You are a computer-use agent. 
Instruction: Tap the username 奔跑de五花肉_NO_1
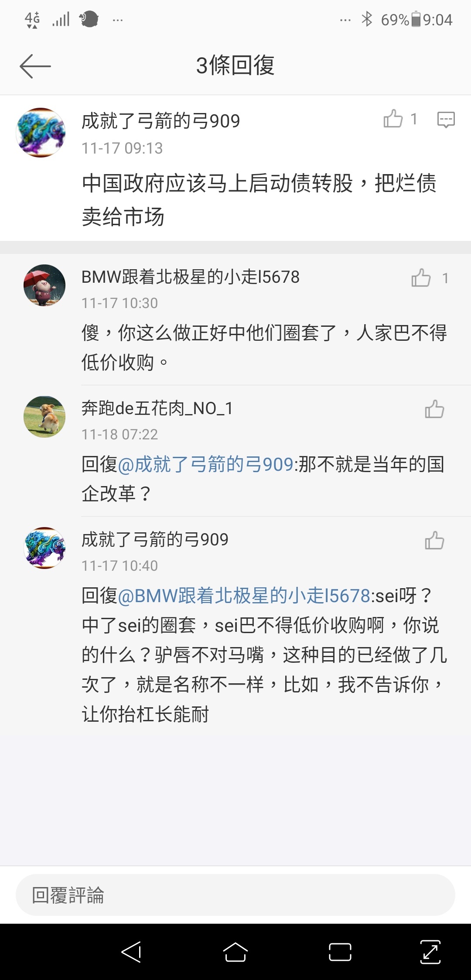[157, 408]
